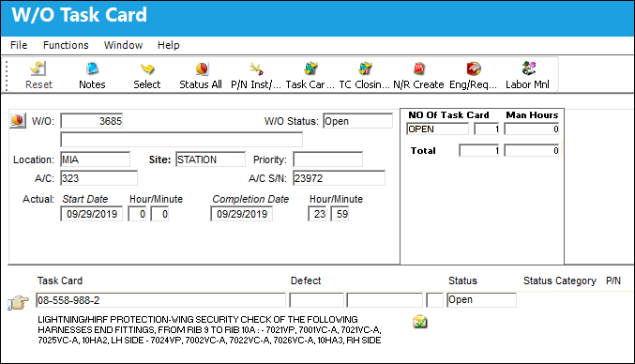
Task: Click the start hour field showing 0
Action: point(137,214)
